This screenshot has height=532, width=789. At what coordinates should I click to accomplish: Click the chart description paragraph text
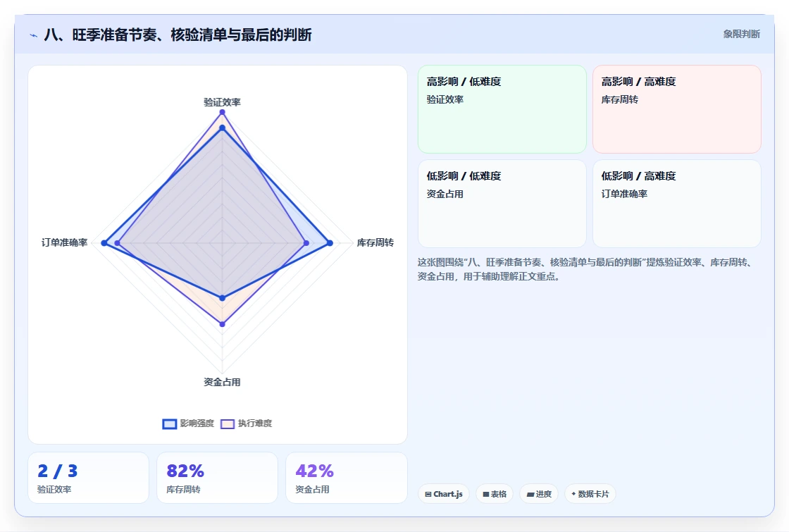tap(585, 269)
